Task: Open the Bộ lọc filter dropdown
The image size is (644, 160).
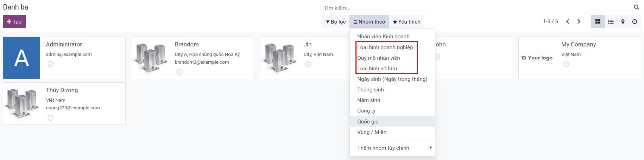Action: pos(336,22)
